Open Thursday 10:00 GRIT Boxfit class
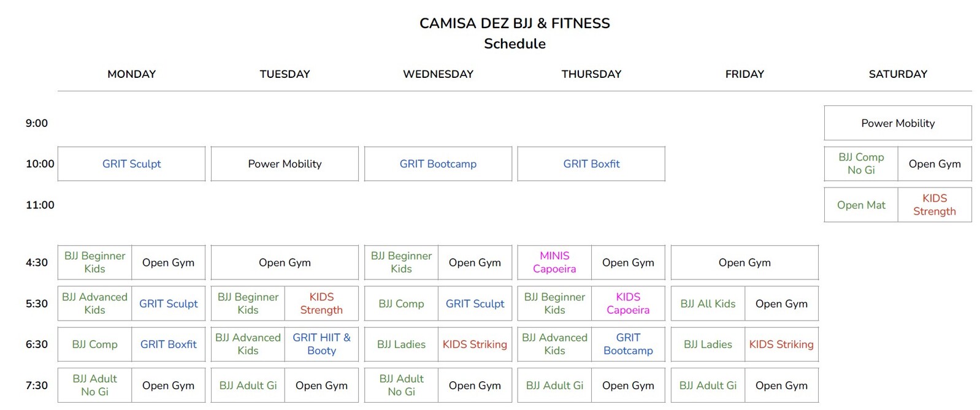Image resolution: width=980 pixels, height=410 pixels. pos(591,164)
